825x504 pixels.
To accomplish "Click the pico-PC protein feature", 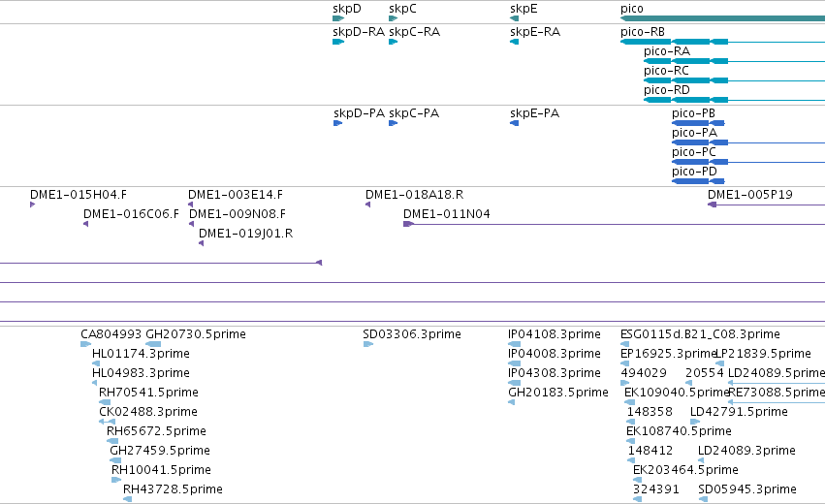I will [748, 162].
